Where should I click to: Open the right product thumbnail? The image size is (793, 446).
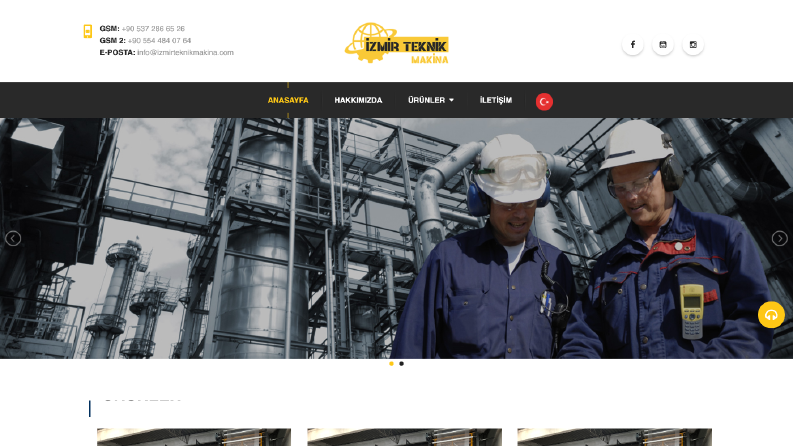pyautogui.click(x=614, y=437)
